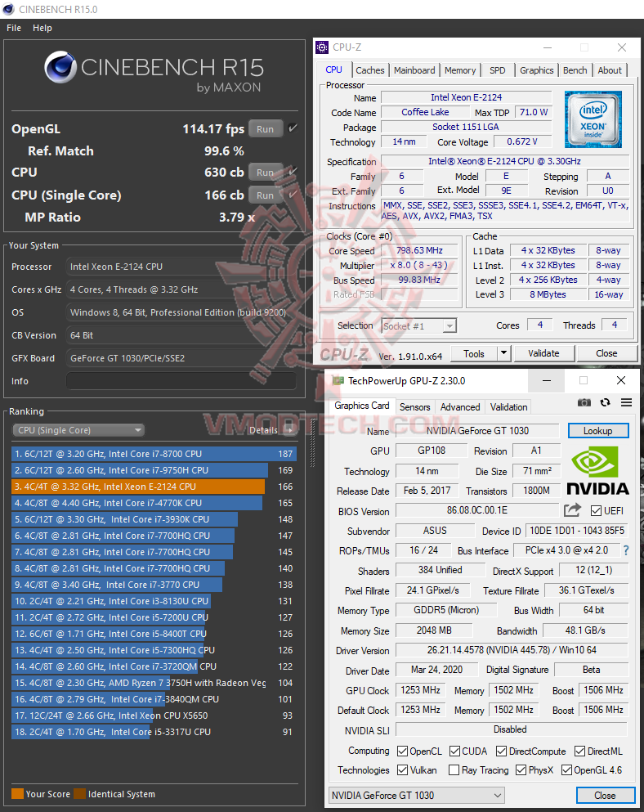Select the Intel Core i7-8700 ranking row

pos(154,454)
